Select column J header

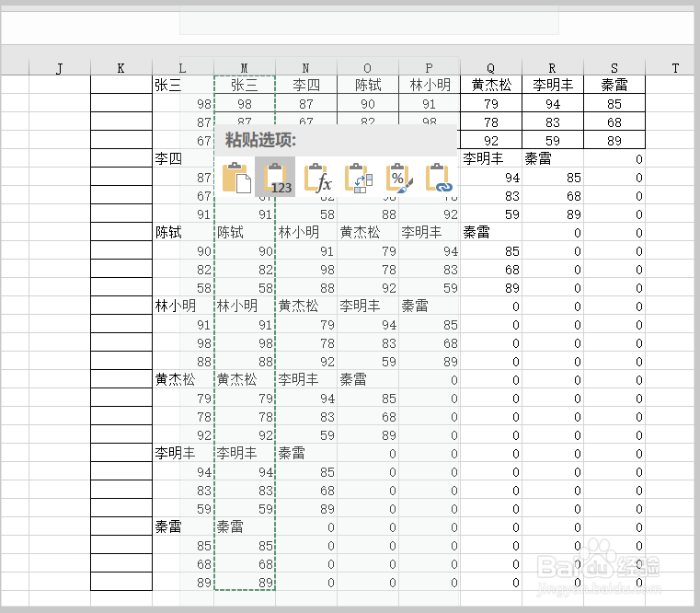pos(60,68)
